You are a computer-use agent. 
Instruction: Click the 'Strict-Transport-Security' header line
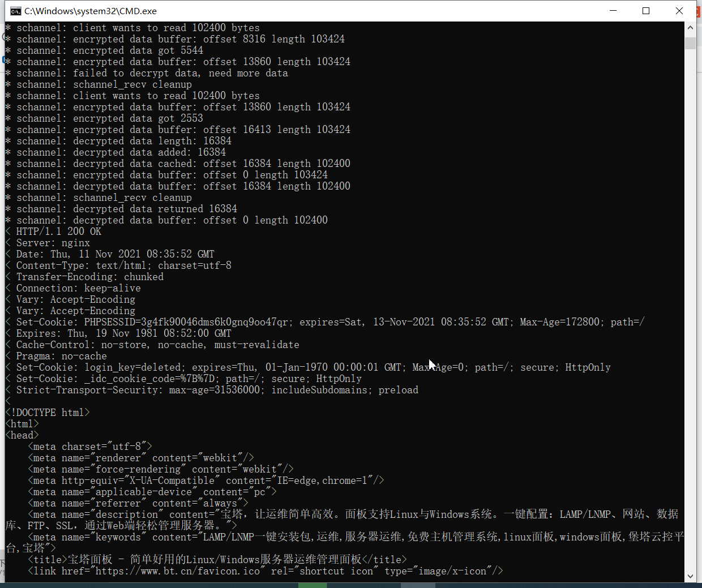[x=212, y=390]
